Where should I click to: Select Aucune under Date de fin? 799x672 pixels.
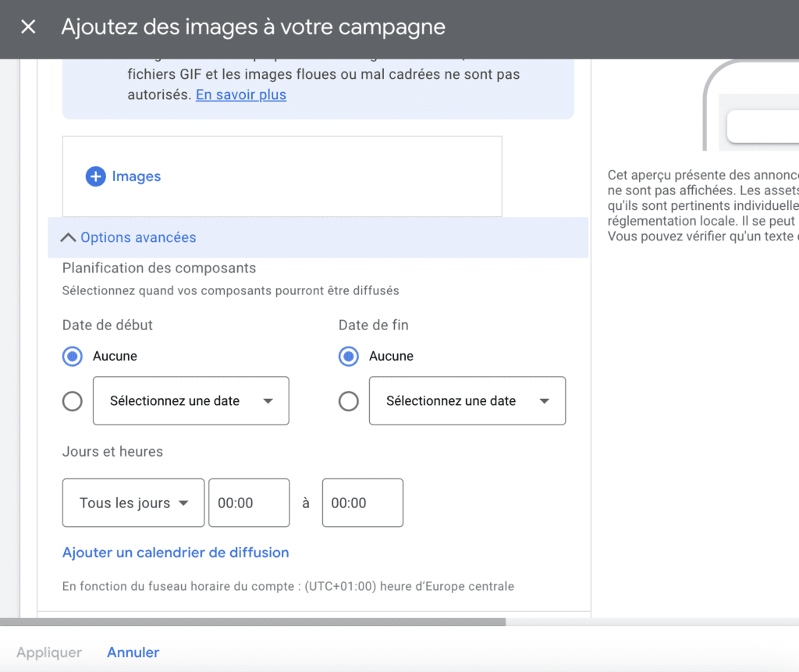pos(349,357)
